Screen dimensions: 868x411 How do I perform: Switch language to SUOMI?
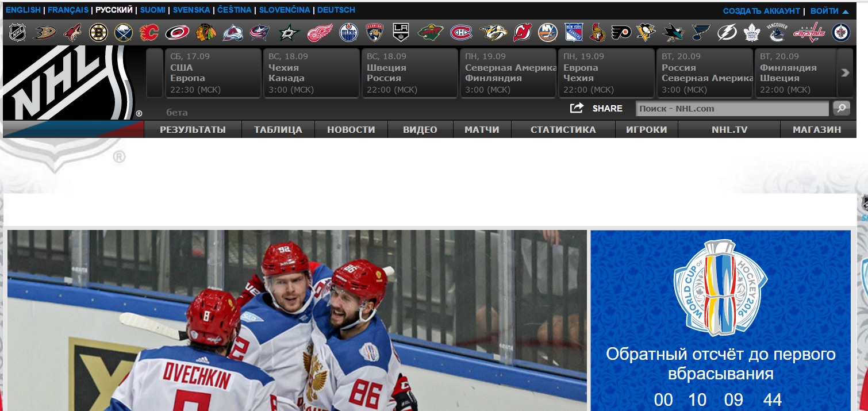(x=153, y=10)
